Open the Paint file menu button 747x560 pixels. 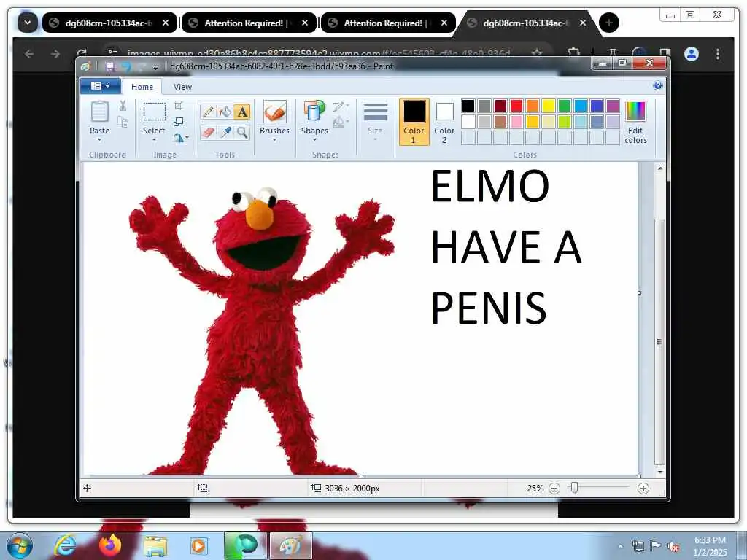99,86
